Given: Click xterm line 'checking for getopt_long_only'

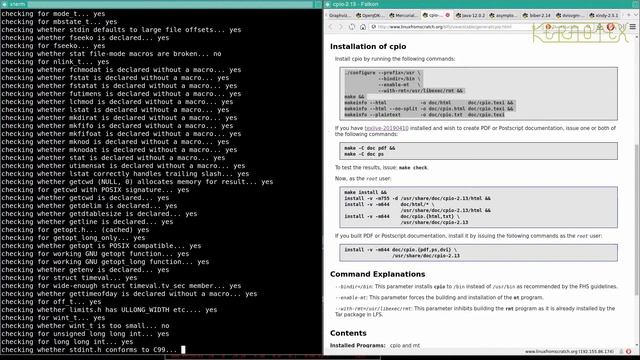Looking at the screenshot, I should point(73,238).
